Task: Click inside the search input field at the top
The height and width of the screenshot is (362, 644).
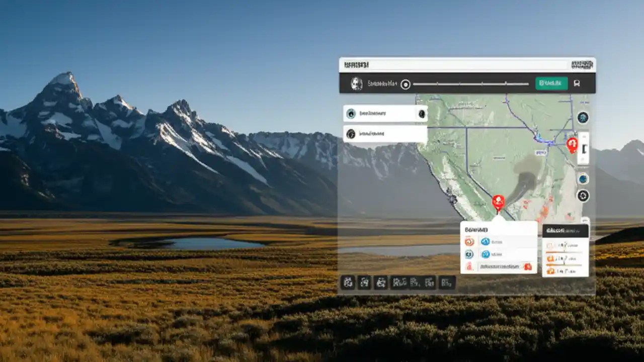Action: point(453,64)
